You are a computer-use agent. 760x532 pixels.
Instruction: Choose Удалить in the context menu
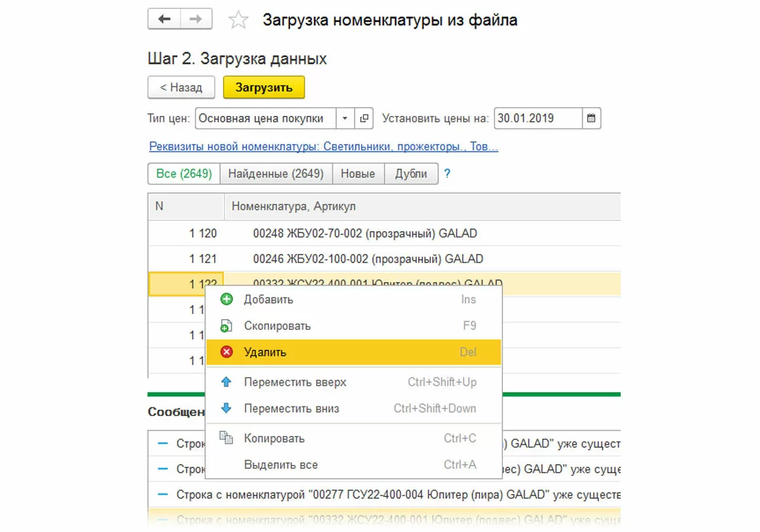(x=353, y=352)
